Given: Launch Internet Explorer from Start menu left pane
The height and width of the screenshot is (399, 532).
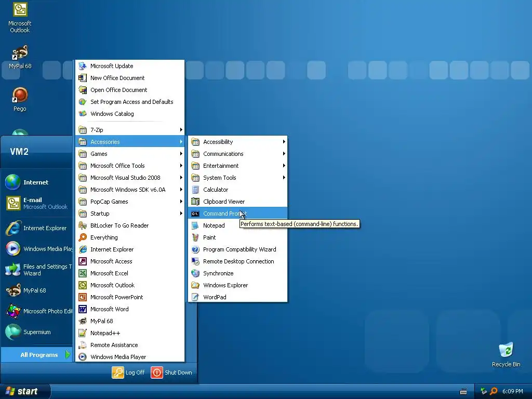Looking at the screenshot, I should (37, 228).
